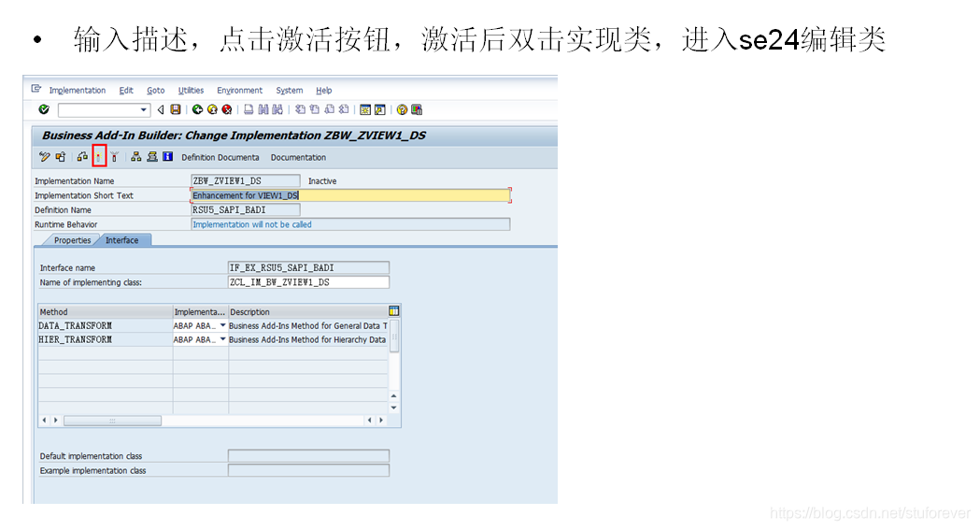This screenshot has width=980, height=530.
Task: Open the Edit menu
Action: (x=126, y=90)
